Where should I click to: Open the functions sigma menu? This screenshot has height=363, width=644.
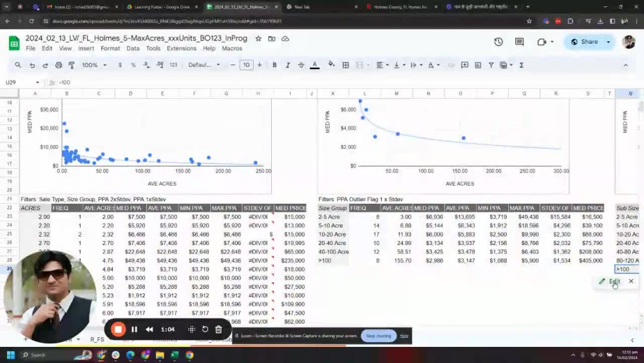pyautogui.click(x=521, y=65)
